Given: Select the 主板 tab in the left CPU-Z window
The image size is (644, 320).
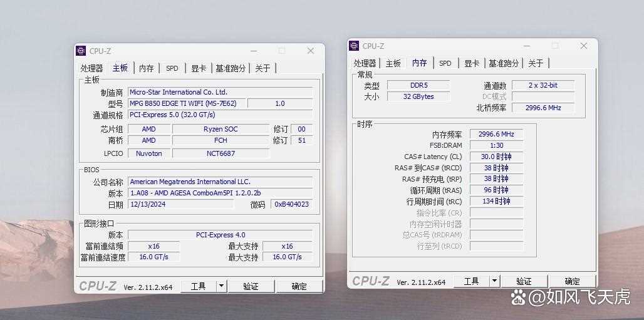Looking at the screenshot, I should [120, 68].
